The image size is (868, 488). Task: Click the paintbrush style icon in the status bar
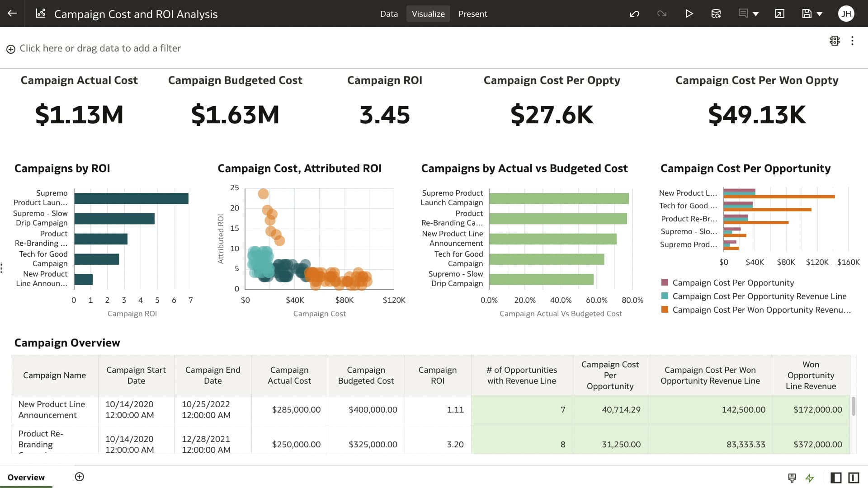click(x=792, y=478)
